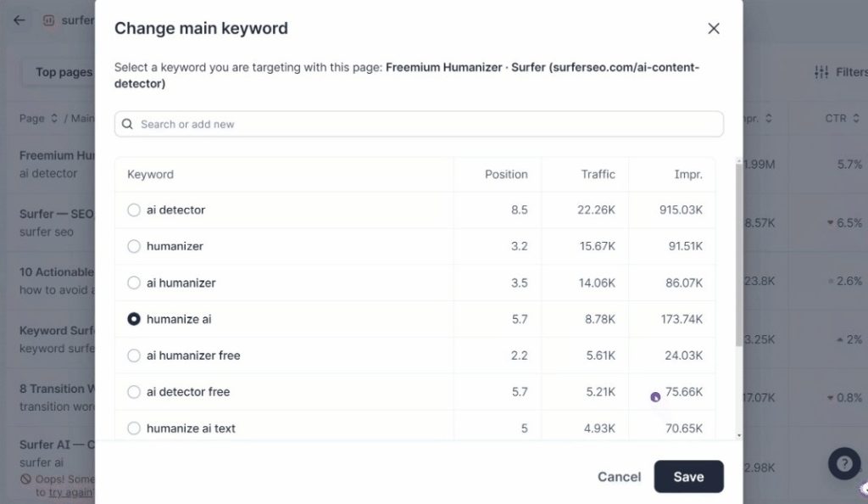Select the "ai humanizer" radio button
Screen dimensions: 868x504
(134, 283)
